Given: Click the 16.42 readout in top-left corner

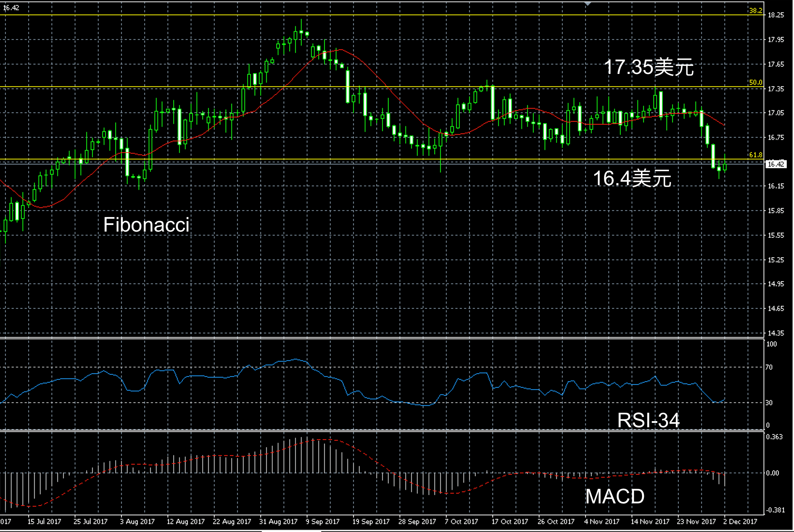Looking at the screenshot, I should [x=11, y=8].
